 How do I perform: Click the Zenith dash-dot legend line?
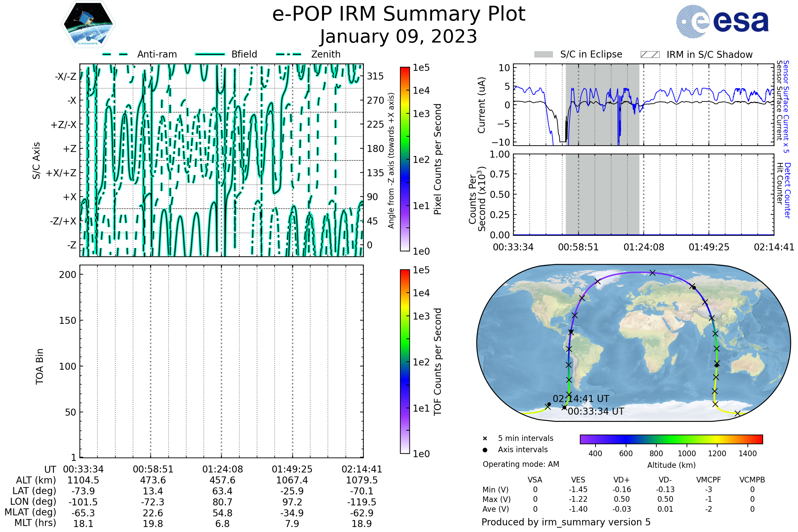pyautogui.click(x=288, y=54)
